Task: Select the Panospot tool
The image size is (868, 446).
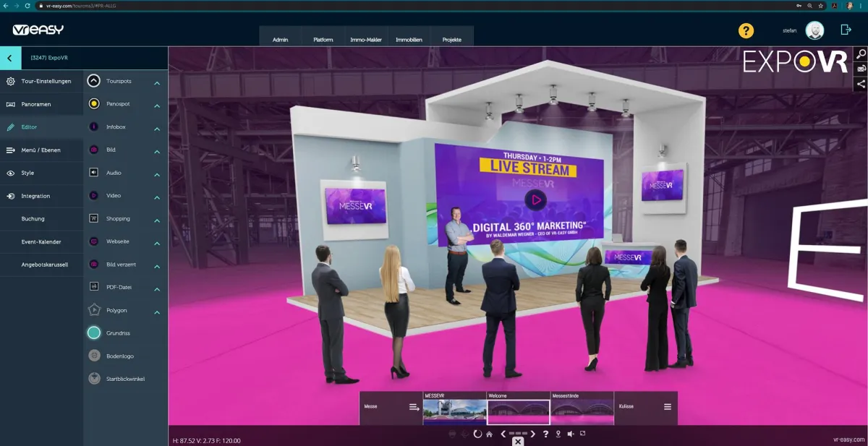Action: (93, 105)
